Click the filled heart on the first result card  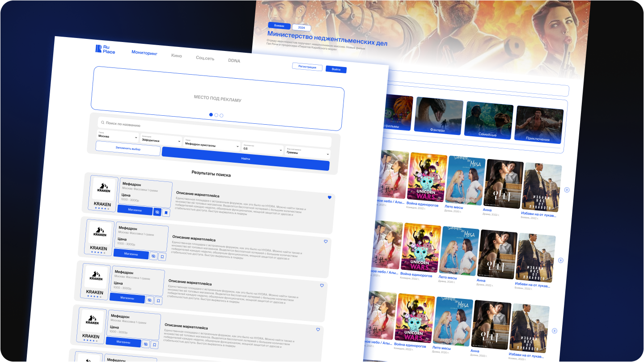pyautogui.click(x=330, y=197)
